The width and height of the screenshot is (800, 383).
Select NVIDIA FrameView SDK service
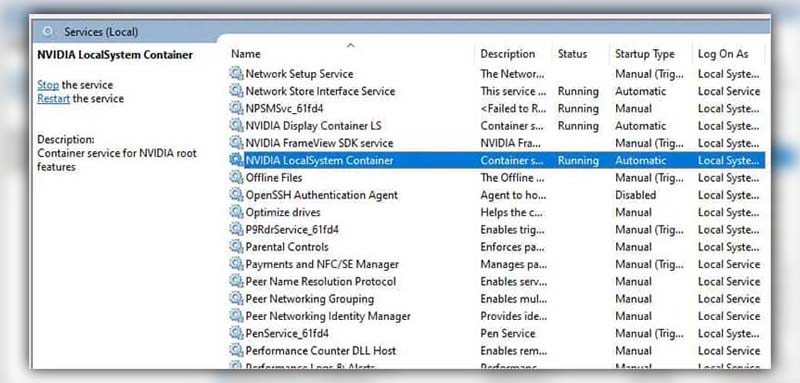coord(319,143)
